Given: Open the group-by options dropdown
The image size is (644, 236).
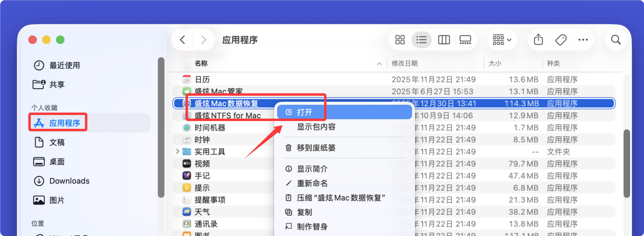Looking at the screenshot, I should [x=502, y=40].
